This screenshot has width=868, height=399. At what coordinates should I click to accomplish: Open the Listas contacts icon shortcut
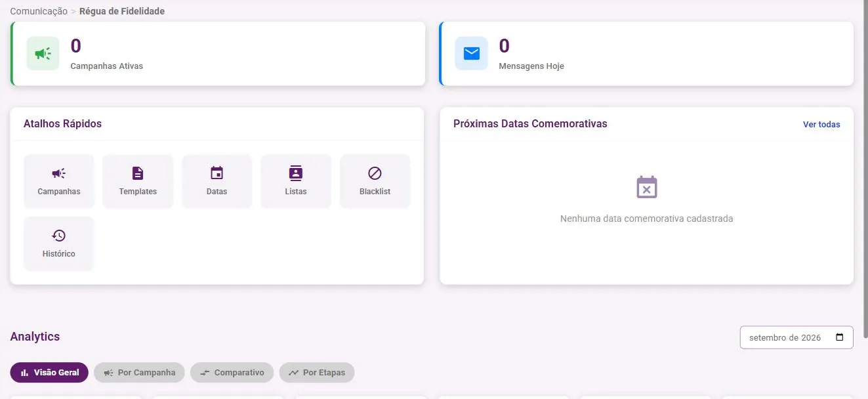(296, 173)
